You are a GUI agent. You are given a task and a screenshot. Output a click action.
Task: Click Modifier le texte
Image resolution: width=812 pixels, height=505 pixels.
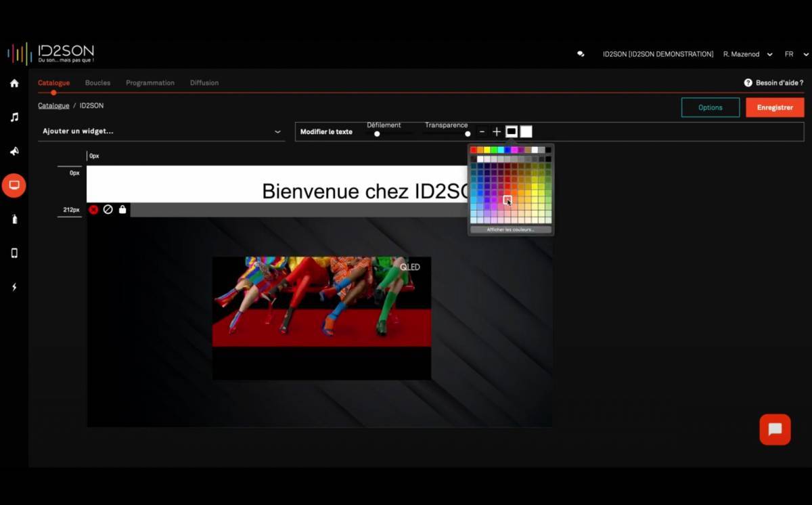click(x=326, y=131)
